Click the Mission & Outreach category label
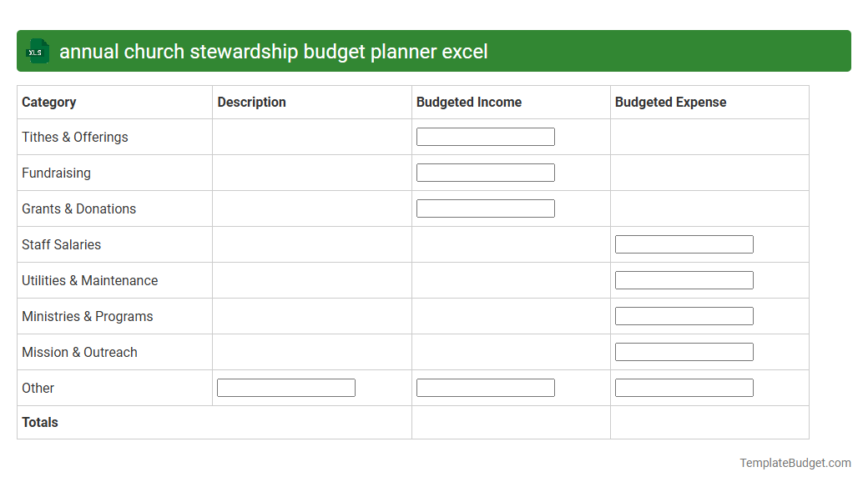Image resolution: width=868 pixels, height=487 pixels. [79, 352]
